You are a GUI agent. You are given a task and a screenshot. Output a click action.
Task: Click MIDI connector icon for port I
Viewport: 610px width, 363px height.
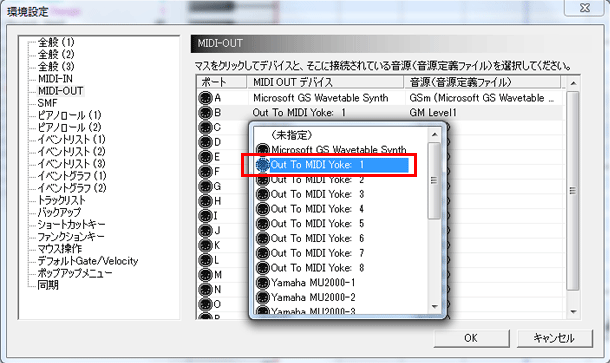tap(205, 216)
